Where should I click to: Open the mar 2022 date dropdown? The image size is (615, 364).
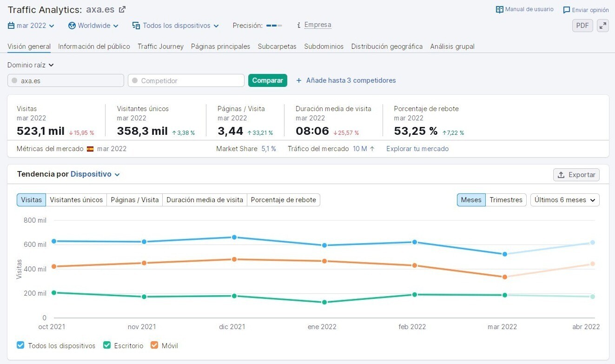tap(31, 26)
